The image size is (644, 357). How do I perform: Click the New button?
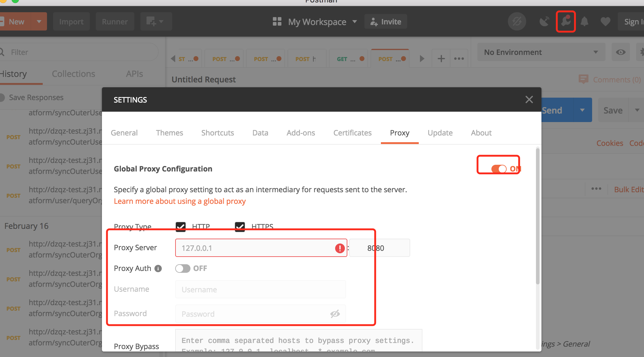[15, 21]
